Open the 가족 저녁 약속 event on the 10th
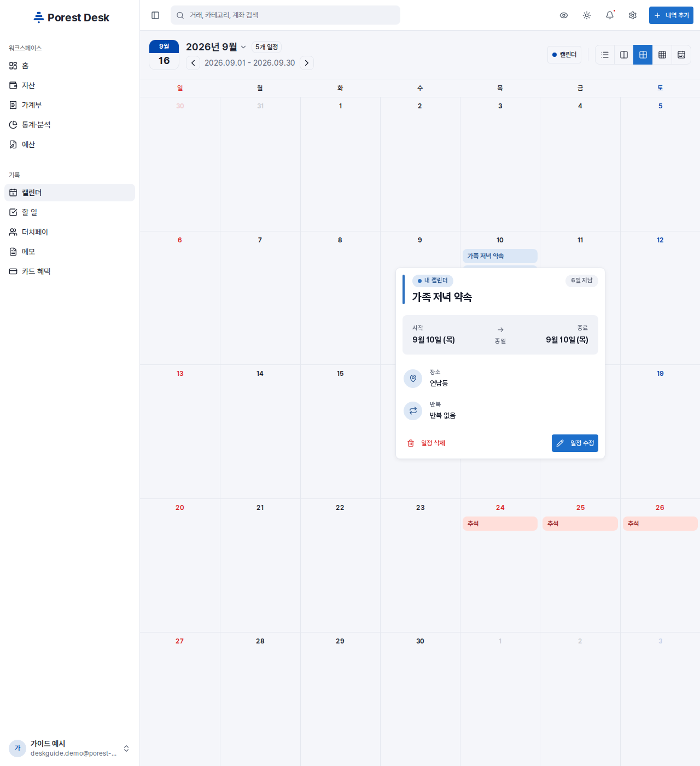Viewport: 700px width, 766px height. click(500, 256)
